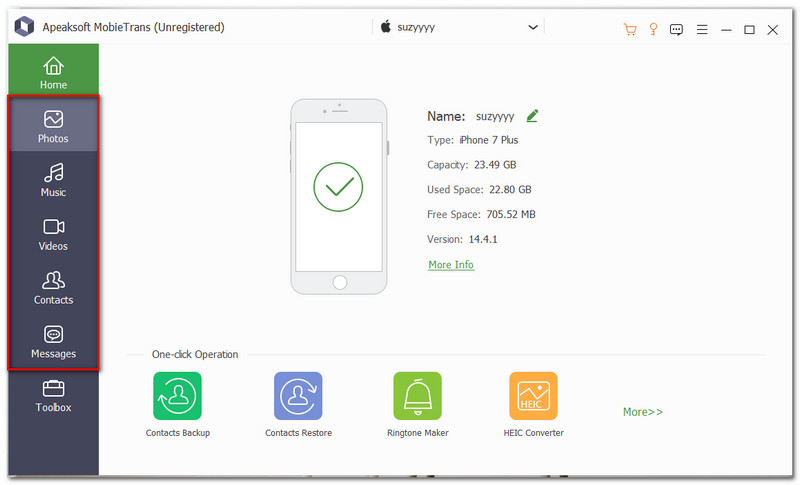
Task: Click the used space value '22.80 GB'
Action: 510,190
